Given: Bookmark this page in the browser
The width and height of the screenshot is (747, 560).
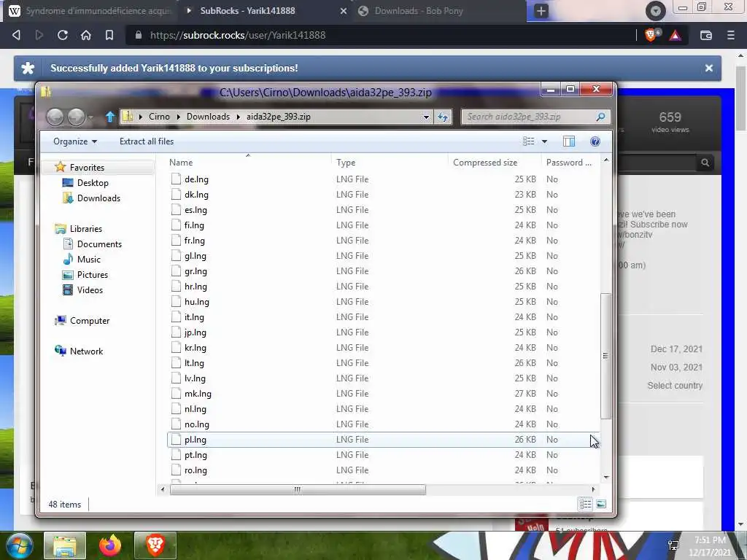Looking at the screenshot, I should click(x=109, y=35).
